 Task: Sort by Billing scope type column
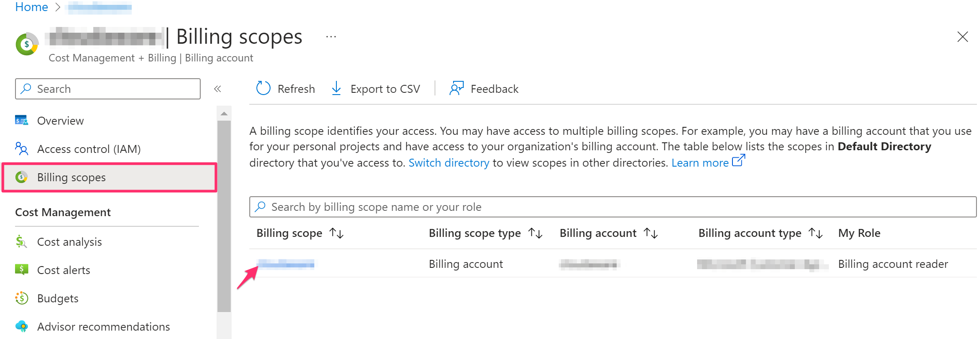tap(535, 233)
